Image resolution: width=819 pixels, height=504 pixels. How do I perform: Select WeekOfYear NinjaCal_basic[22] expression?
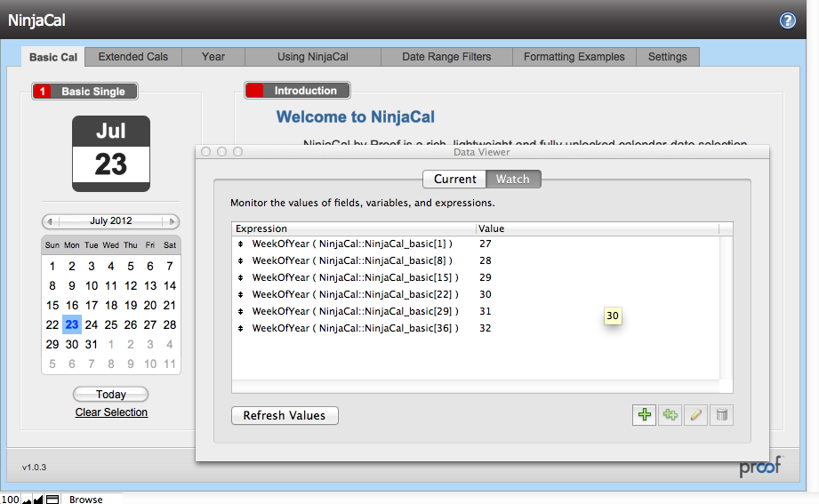(355, 294)
